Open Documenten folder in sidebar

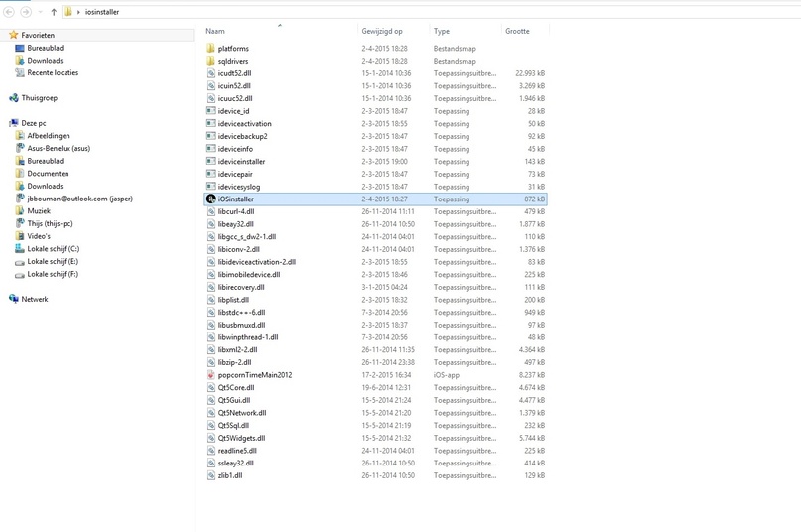tap(48, 174)
